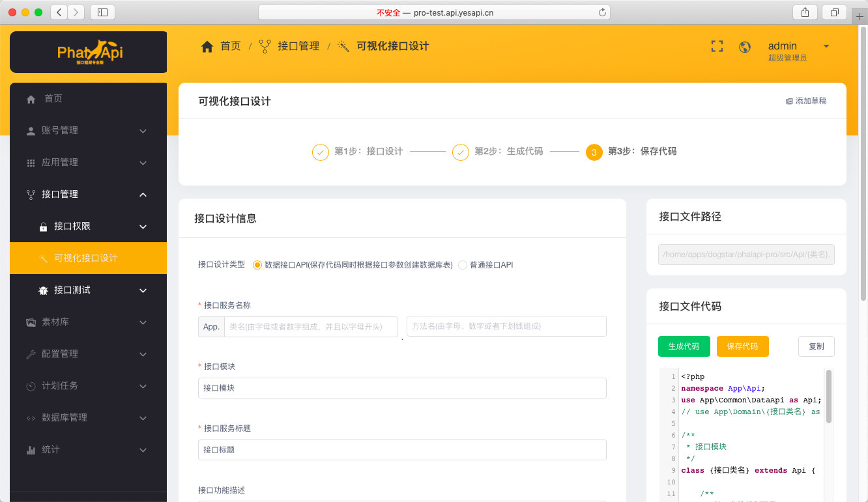The height and width of the screenshot is (502, 868).
Task: Click the fullscreen toggle icon in header
Action: (717, 46)
